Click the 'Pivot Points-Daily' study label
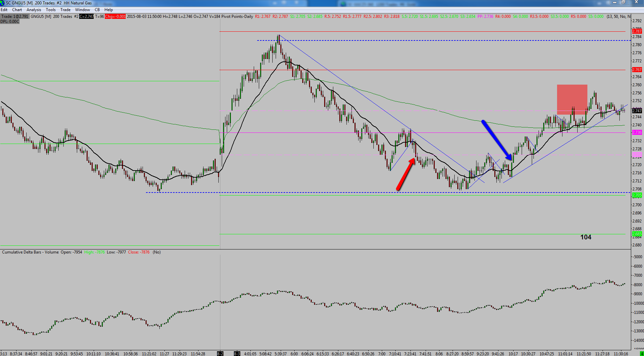The height and width of the screenshot is (356, 644). 237,17
